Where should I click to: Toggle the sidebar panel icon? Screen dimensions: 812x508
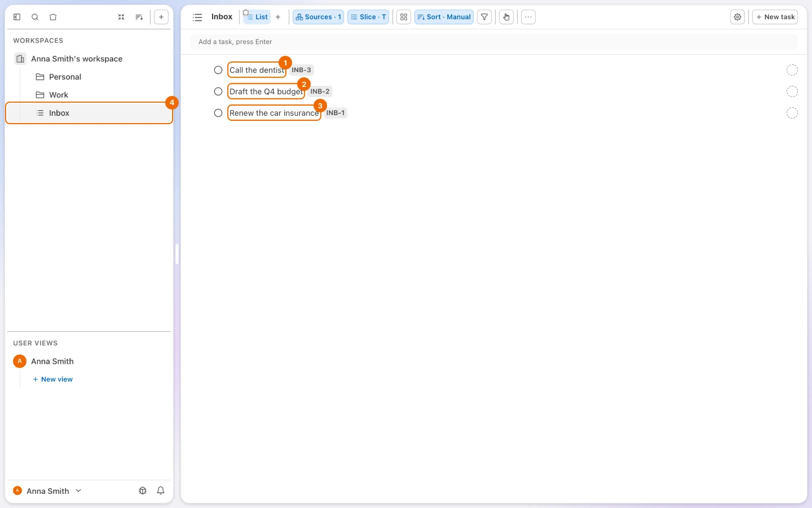pos(17,17)
